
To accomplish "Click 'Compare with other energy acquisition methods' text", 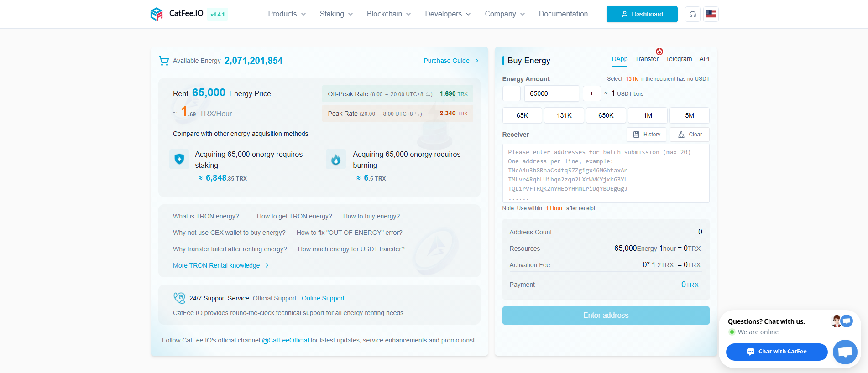I will tap(241, 134).
